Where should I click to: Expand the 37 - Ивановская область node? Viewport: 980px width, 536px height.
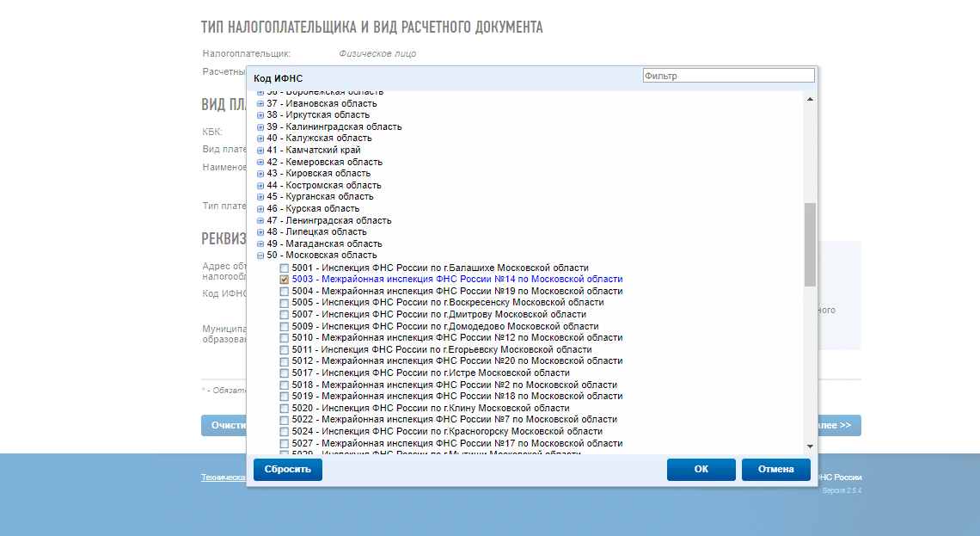[x=260, y=103]
